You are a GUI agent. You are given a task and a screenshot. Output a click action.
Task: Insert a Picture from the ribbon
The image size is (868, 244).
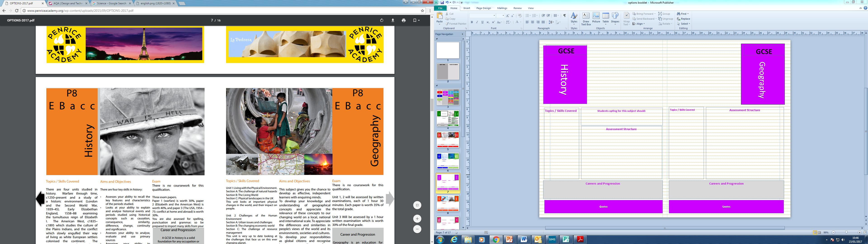tap(596, 19)
